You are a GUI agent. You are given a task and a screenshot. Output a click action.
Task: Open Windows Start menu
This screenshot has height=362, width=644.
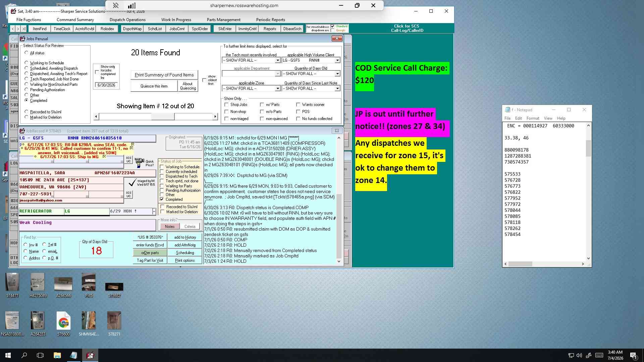(8, 355)
